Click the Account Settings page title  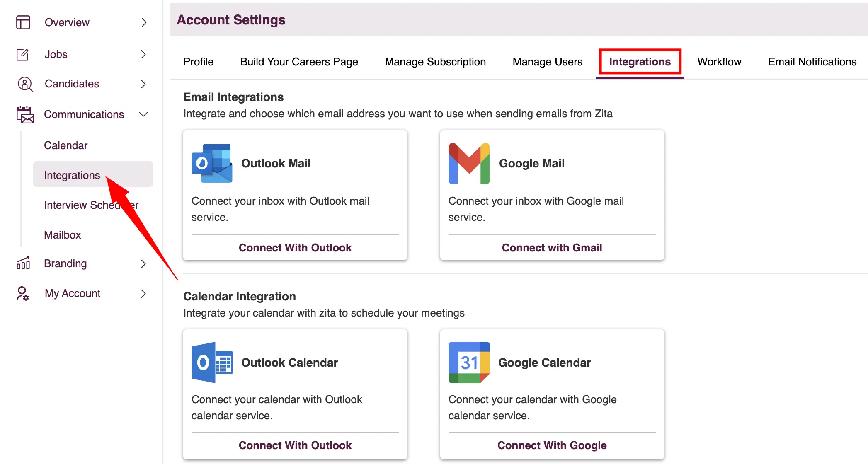[x=231, y=20]
